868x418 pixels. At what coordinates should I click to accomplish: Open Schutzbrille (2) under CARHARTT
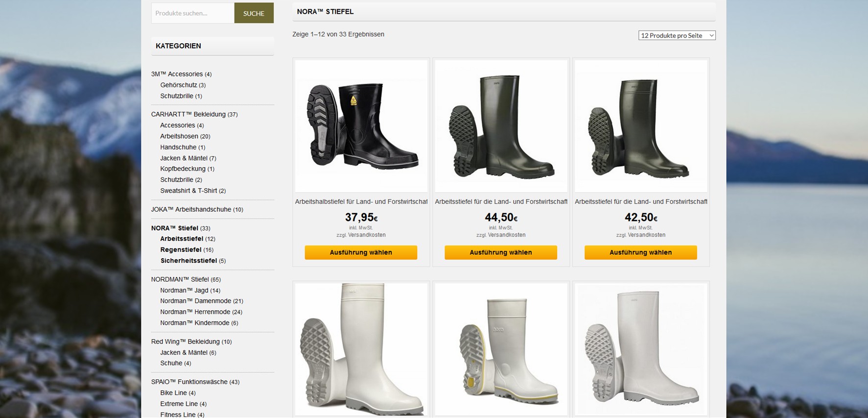click(176, 180)
